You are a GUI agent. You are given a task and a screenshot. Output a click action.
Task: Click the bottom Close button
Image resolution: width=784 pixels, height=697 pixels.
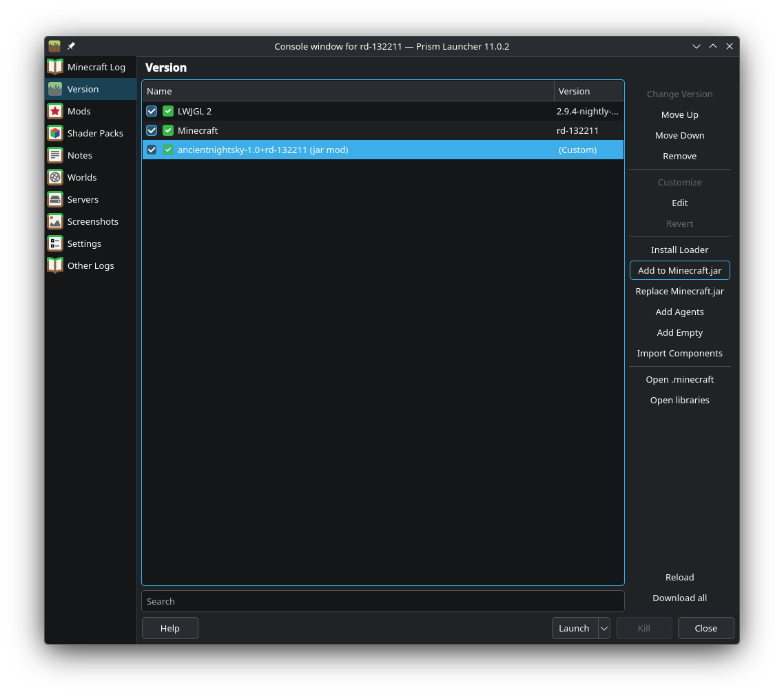click(x=705, y=629)
